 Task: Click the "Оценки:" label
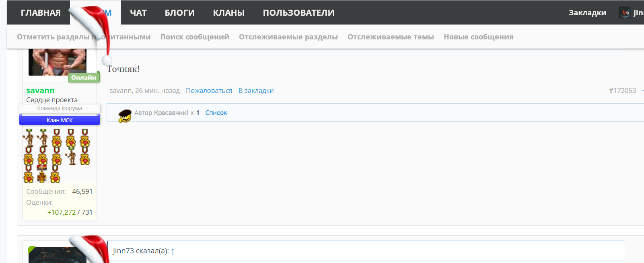pos(39,202)
